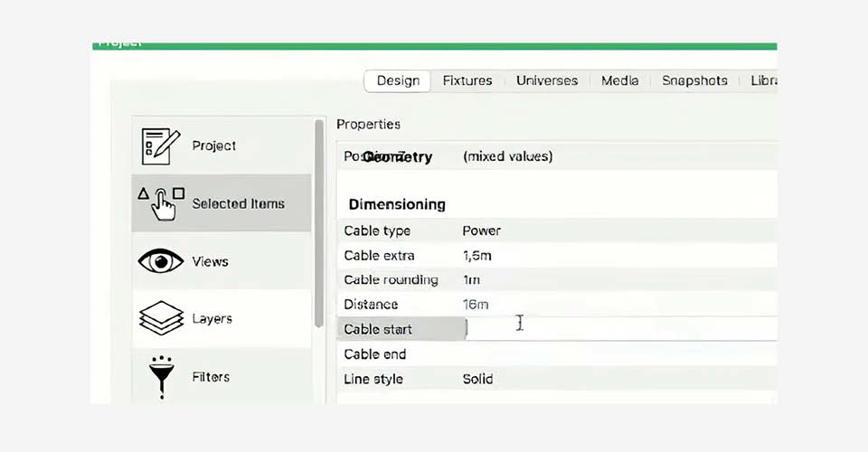Click the Layers stack icon
Image resolution: width=868 pixels, height=452 pixels.
[161, 318]
